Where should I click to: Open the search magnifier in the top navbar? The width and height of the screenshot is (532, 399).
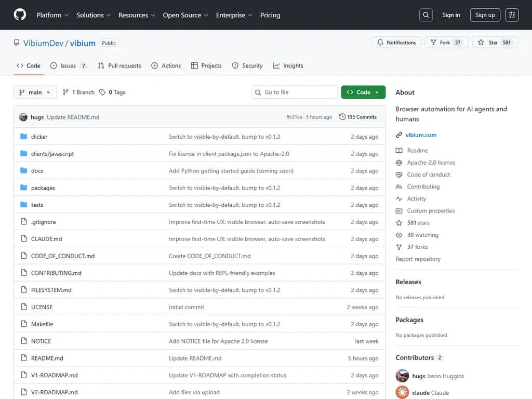(425, 15)
